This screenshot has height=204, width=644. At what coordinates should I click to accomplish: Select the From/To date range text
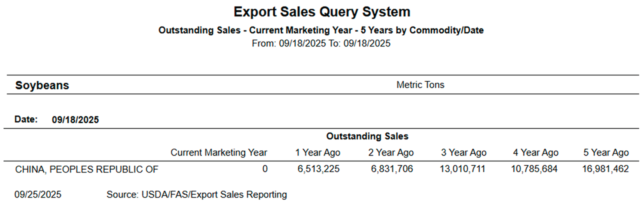[x=321, y=43]
